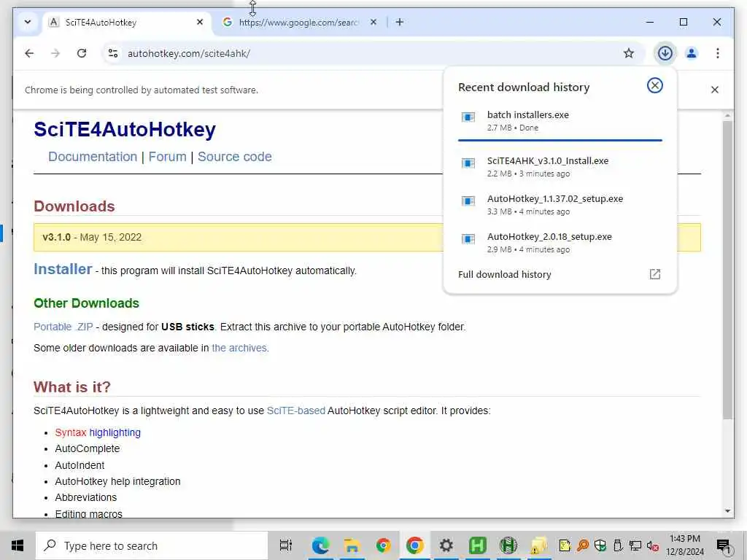
Task: Click the browser forward arrow
Action: [x=55, y=53]
